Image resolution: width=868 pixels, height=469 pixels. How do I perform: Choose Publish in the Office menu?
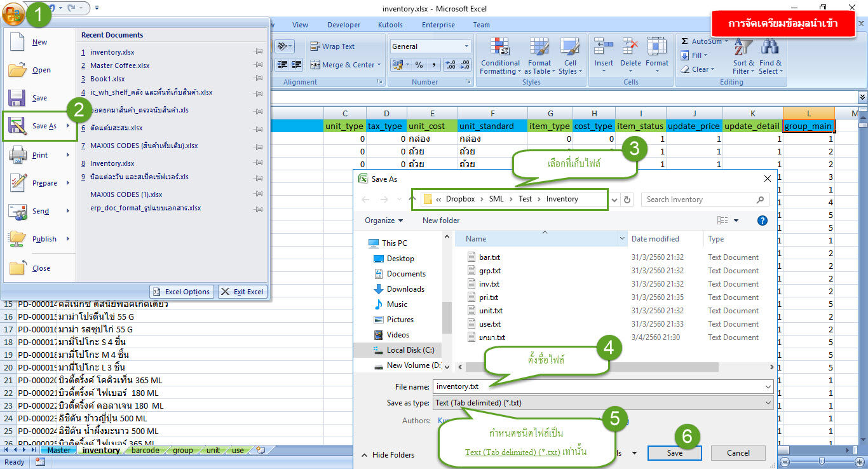coord(39,239)
